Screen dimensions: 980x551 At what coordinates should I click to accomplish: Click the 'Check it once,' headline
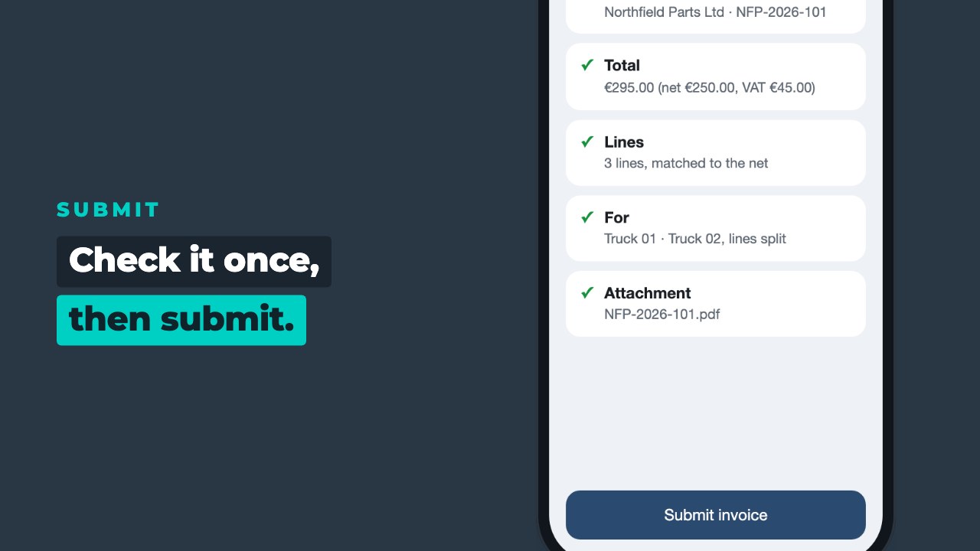pos(194,261)
